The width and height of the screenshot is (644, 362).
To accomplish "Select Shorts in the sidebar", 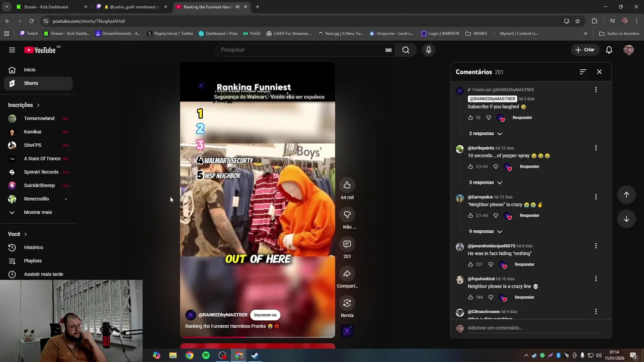I will 38,83.
